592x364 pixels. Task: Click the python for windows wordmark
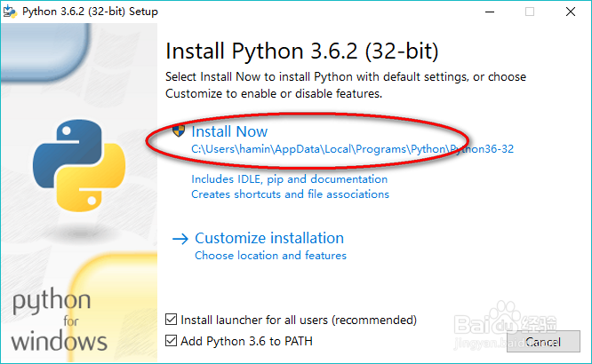click(59, 320)
